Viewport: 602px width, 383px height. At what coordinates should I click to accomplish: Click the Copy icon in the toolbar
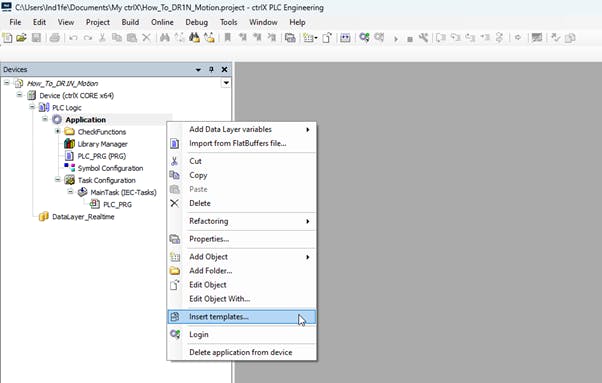point(117,38)
